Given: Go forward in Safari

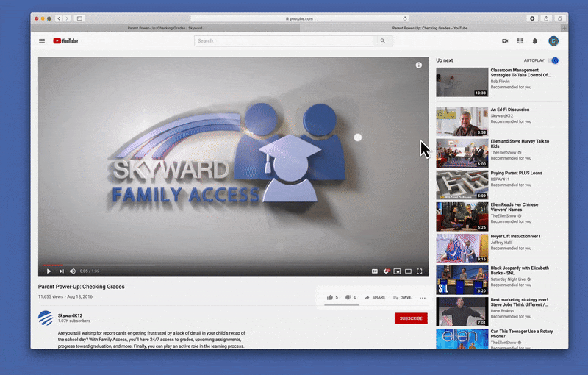Looking at the screenshot, I should pos(67,18).
